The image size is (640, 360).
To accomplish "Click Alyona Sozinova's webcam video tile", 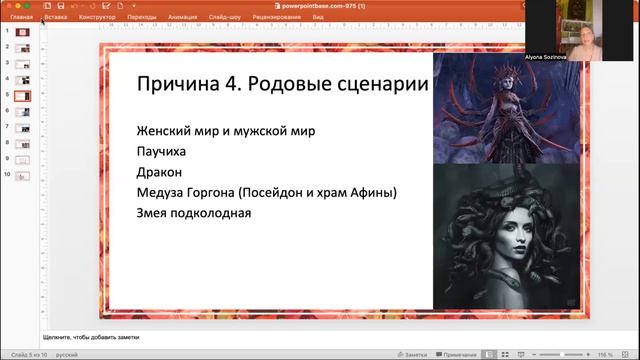I will 579,31.
